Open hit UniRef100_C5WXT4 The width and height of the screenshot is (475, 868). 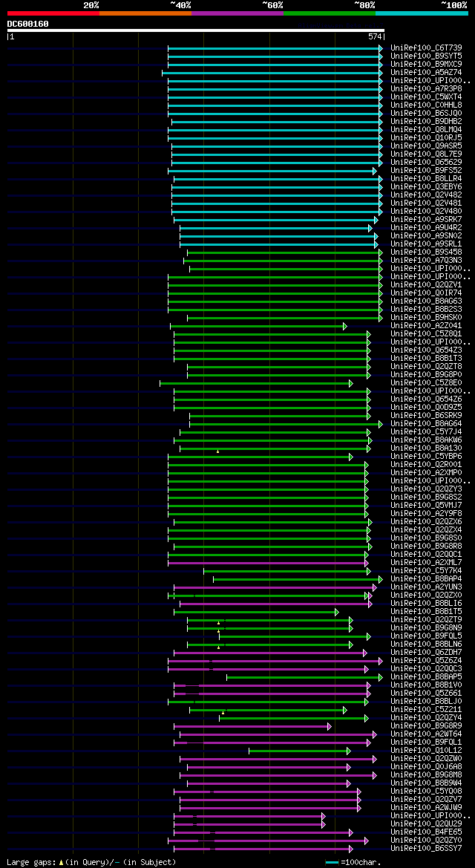click(x=426, y=97)
